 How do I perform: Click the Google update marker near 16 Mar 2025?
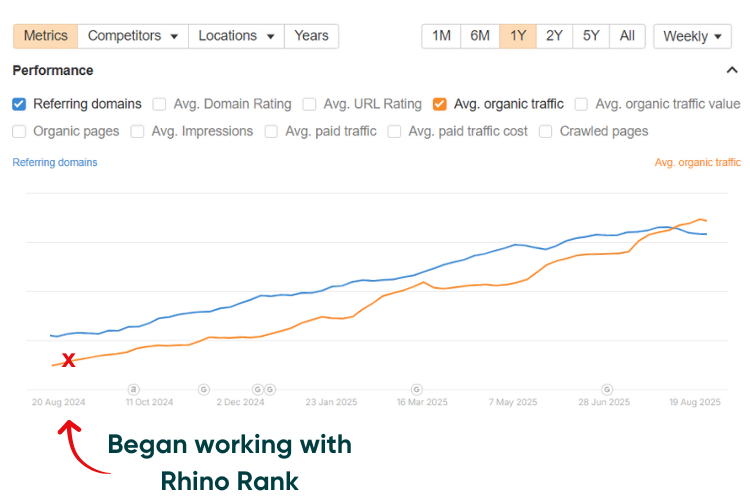[x=417, y=389]
